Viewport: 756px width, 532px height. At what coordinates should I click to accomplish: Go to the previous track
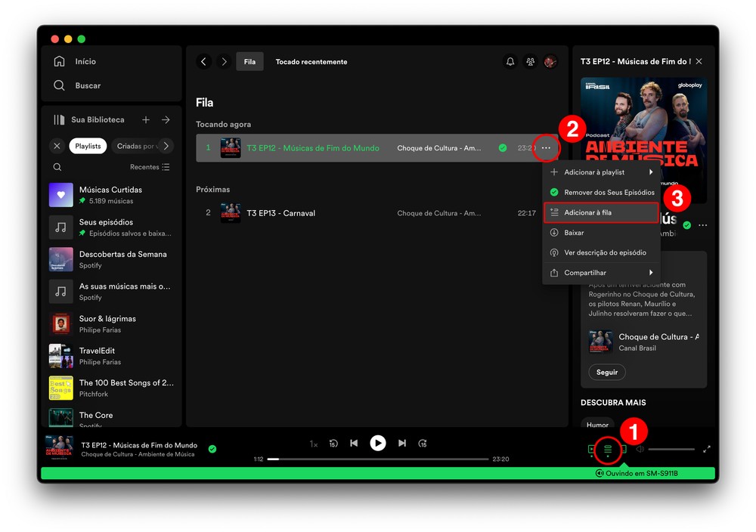click(x=354, y=444)
